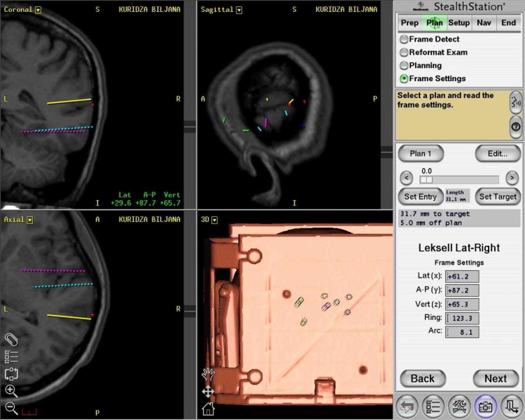Viewport: 525px width, 420px height.
Task: Select the hand tool in 3D view
Action: tap(208, 374)
